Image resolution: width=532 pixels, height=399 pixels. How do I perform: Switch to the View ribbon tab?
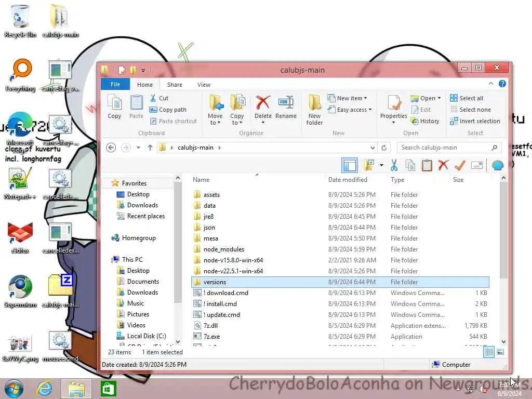(204, 85)
